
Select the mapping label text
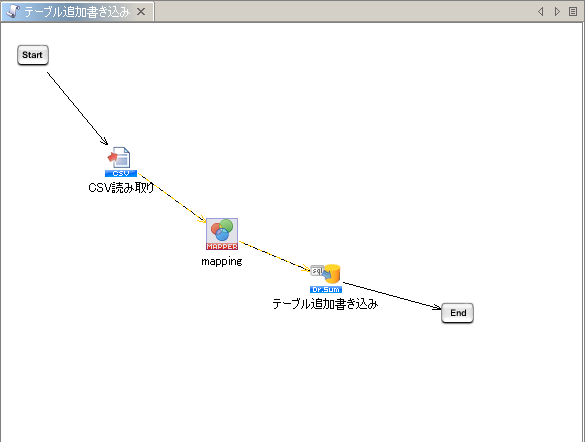(222, 261)
